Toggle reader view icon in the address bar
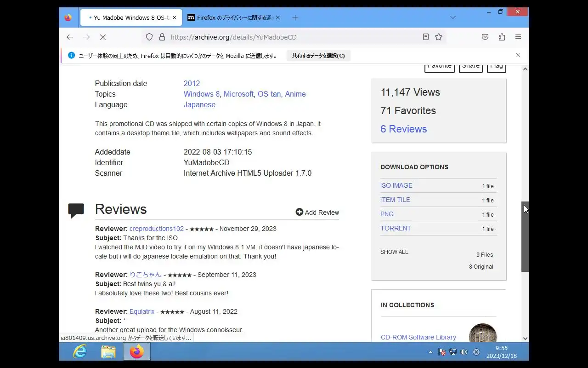This screenshot has width=588, height=368. click(426, 37)
